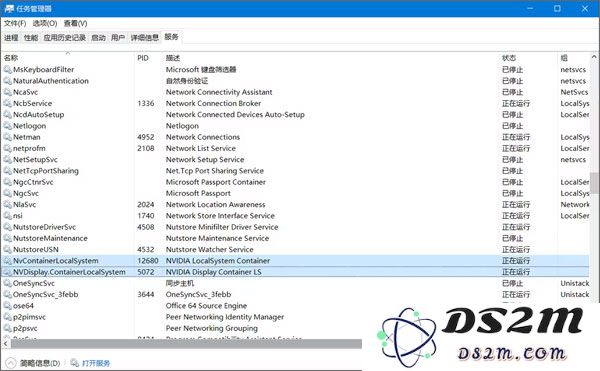This screenshot has width=600, height=371.
Task: Click the NcaSvc service gear icon
Action: 7,92
